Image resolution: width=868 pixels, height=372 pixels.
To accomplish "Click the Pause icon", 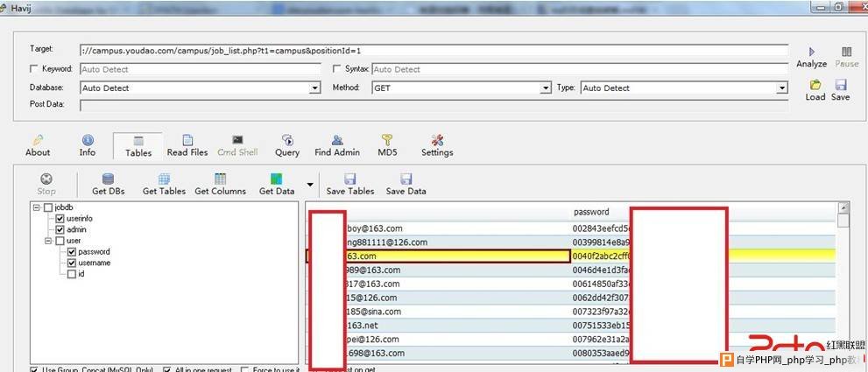I will (x=846, y=52).
